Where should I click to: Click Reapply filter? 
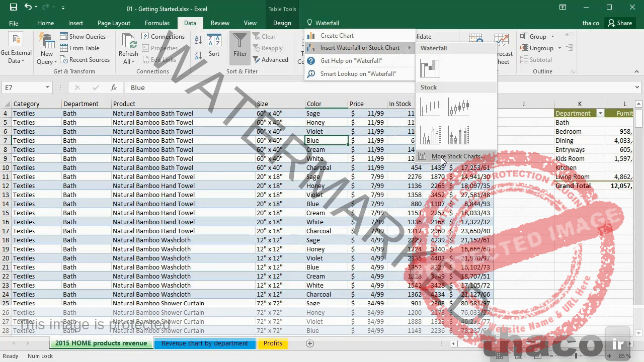[x=268, y=48]
